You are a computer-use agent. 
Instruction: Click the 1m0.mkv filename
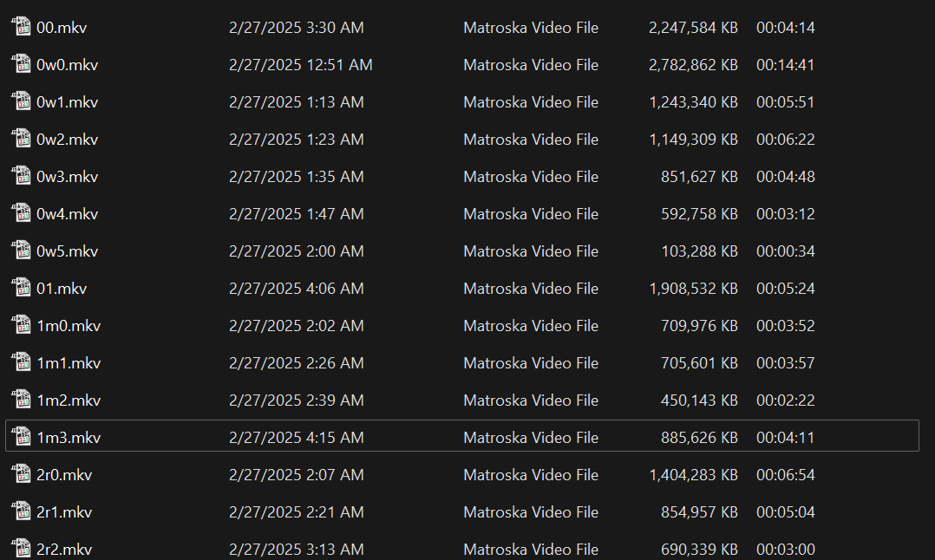tap(69, 326)
